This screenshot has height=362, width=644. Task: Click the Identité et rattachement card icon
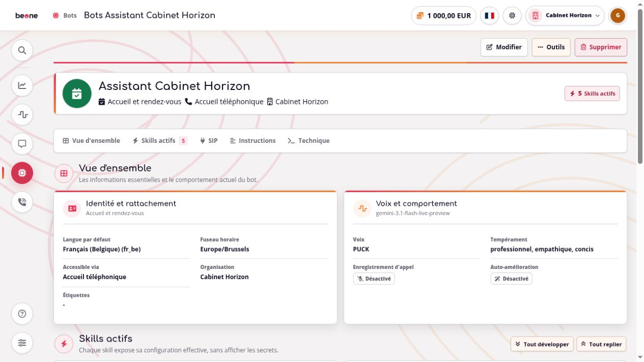[x=72, y=208]
